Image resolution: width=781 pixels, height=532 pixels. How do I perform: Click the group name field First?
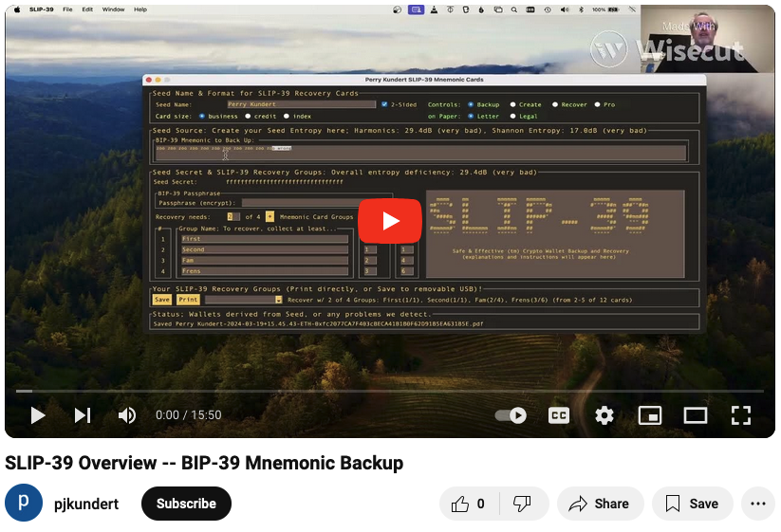(264, 239)
